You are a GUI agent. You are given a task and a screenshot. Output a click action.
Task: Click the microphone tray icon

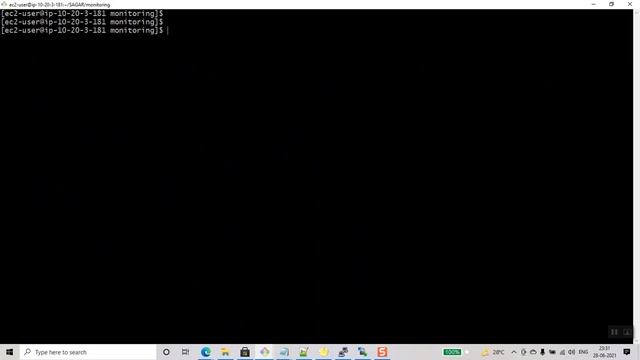pyautogui.click(x=542, y=352)
